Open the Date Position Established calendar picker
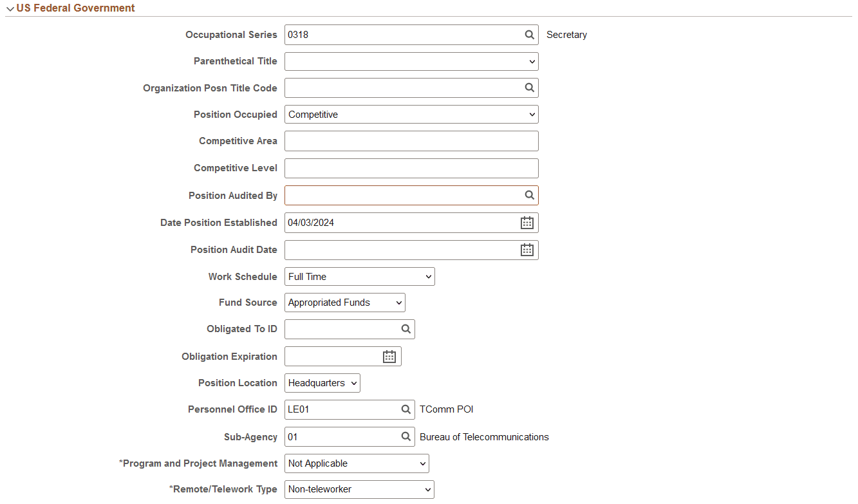 tap(527, 222)
